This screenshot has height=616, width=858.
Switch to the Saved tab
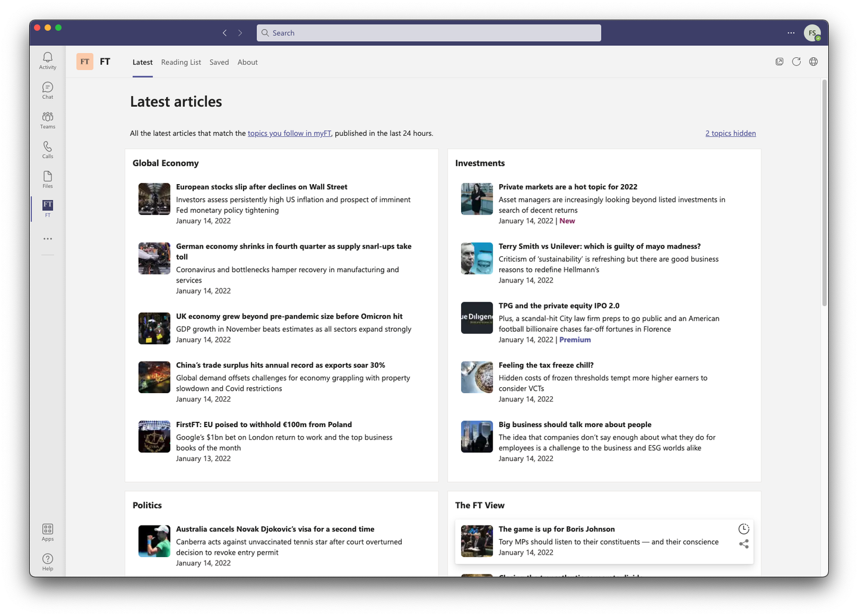pyautogui.click(x=219, y=63)
